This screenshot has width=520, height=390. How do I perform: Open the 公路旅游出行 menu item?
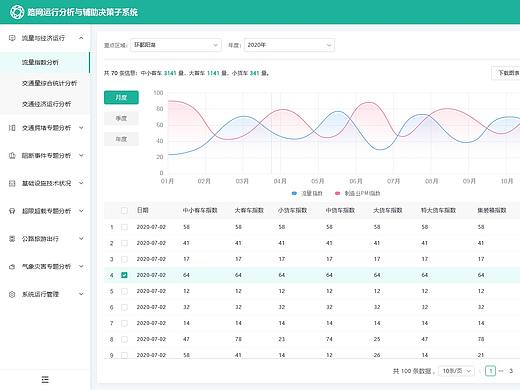click(45, 239)
